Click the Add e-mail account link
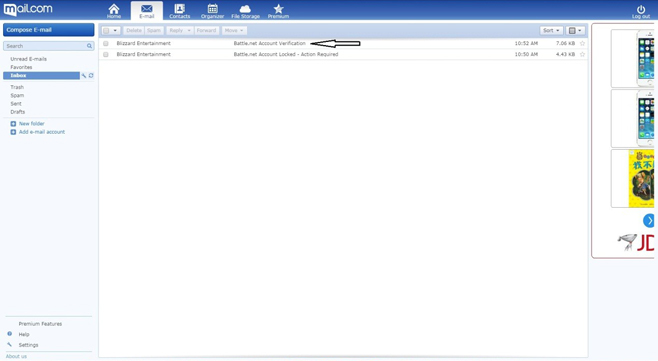The height and width of the screenshot is (361, 658). (42, 132)
